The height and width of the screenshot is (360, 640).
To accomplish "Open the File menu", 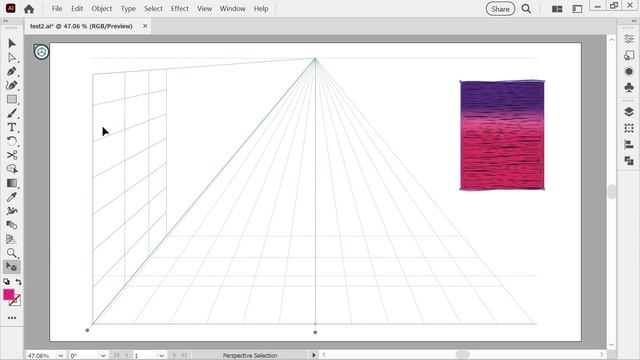I will pos(57,9).
